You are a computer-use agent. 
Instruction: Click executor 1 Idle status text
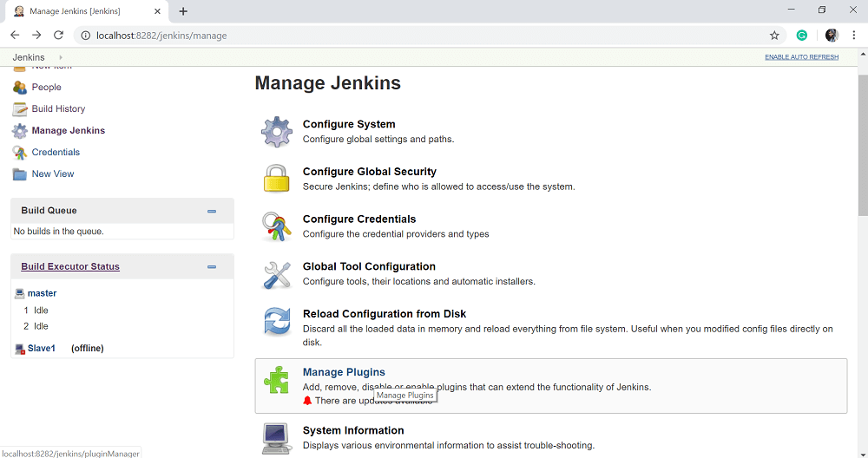pos(41,311)
